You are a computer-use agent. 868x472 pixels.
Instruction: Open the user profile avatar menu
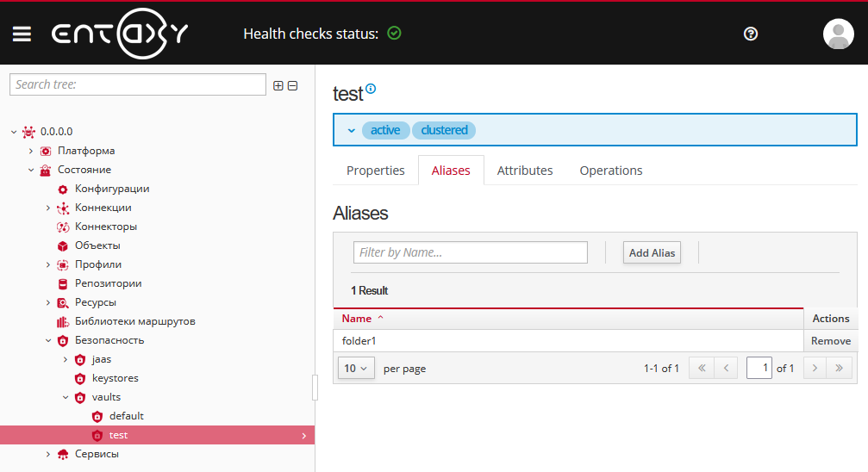click(838, 34)
